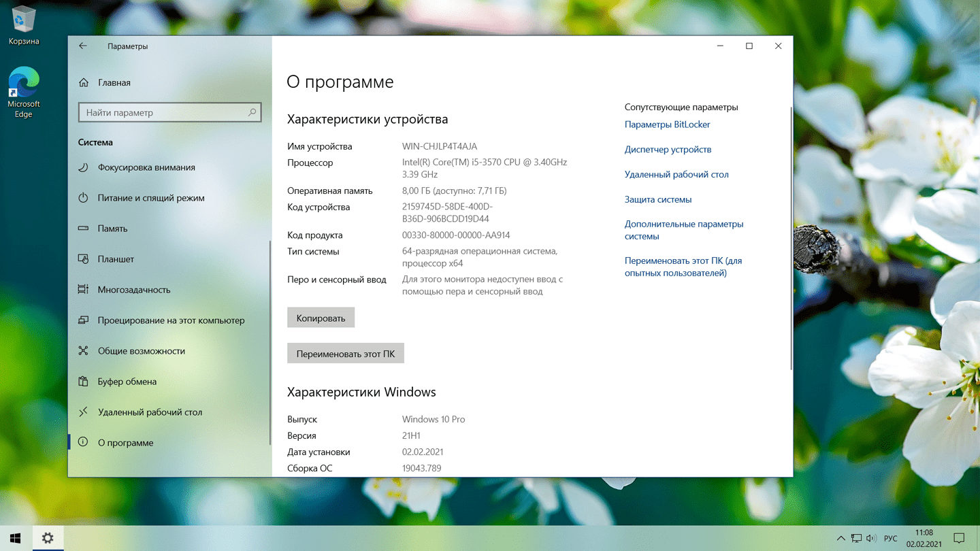Open Clipboard (Буфер обмена) settings
The height and width of the screenshot is (551, 980).
pos(127,382)
